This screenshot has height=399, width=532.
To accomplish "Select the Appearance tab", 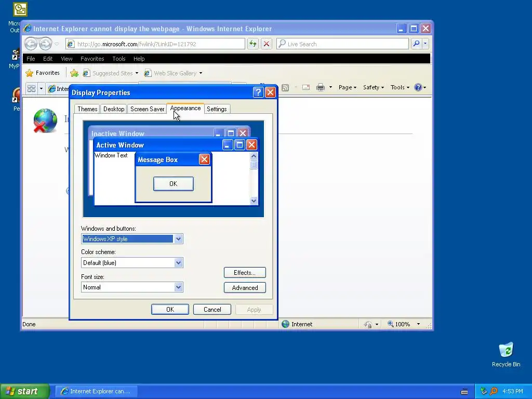I will tap(185, 108).
